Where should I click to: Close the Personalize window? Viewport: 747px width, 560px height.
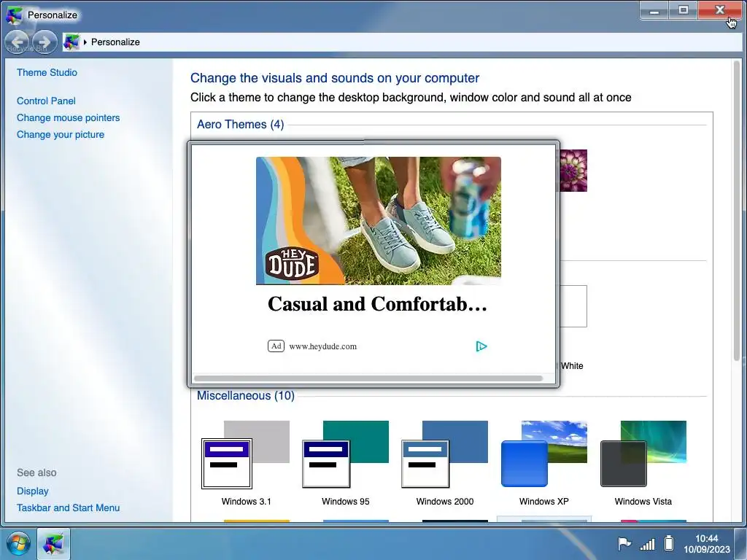click(720, 10)
